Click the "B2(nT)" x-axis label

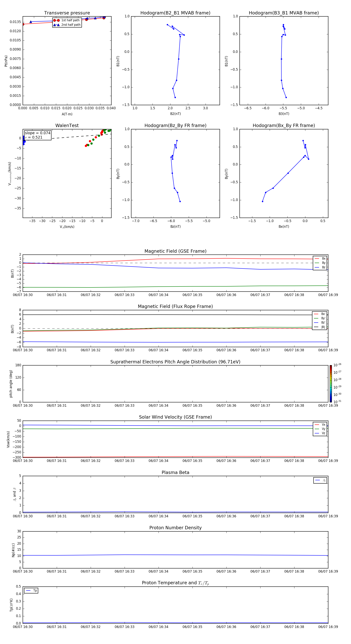[x=175, y=114]
